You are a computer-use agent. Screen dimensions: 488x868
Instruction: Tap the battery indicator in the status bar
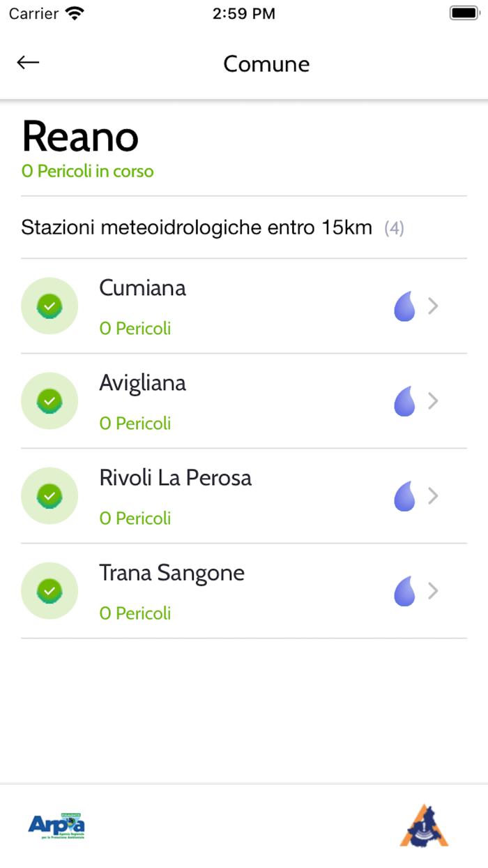463,12
